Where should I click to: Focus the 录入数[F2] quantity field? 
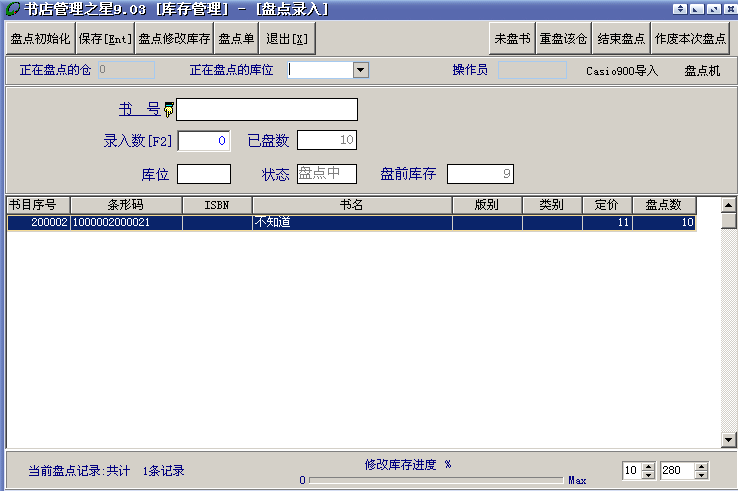[x=204, y=141]
